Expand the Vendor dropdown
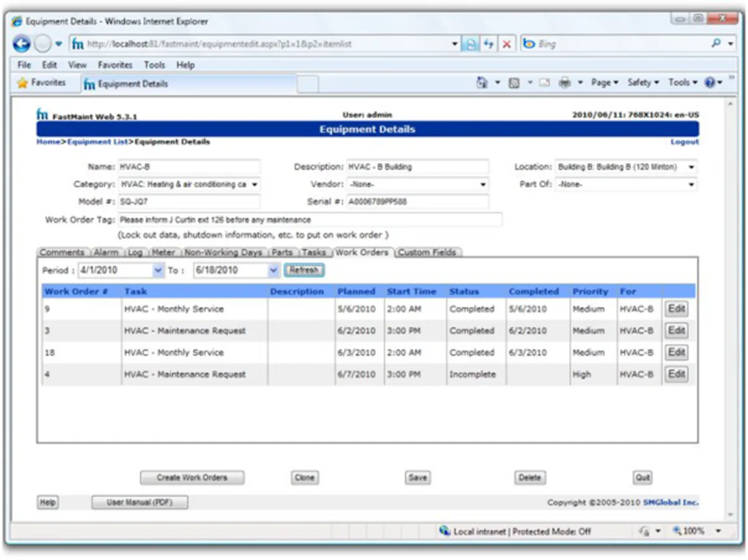 pos(483,185)
